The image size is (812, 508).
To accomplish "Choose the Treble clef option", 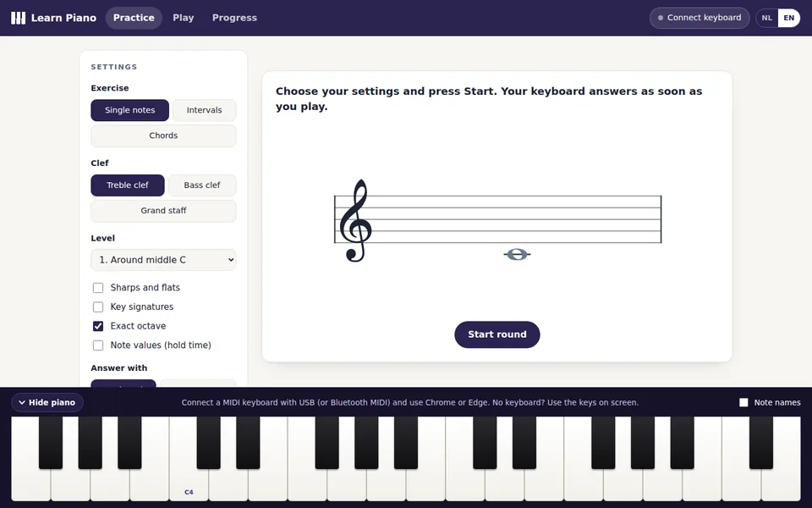I will tap(128, 185).
